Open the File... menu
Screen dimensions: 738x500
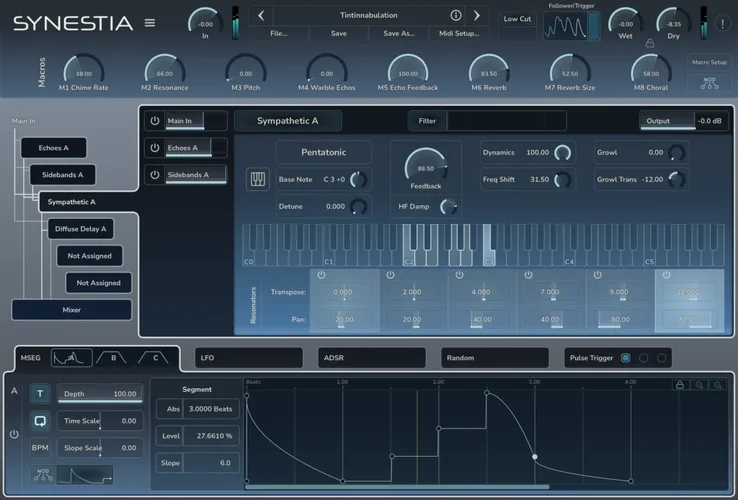(279, 33)
